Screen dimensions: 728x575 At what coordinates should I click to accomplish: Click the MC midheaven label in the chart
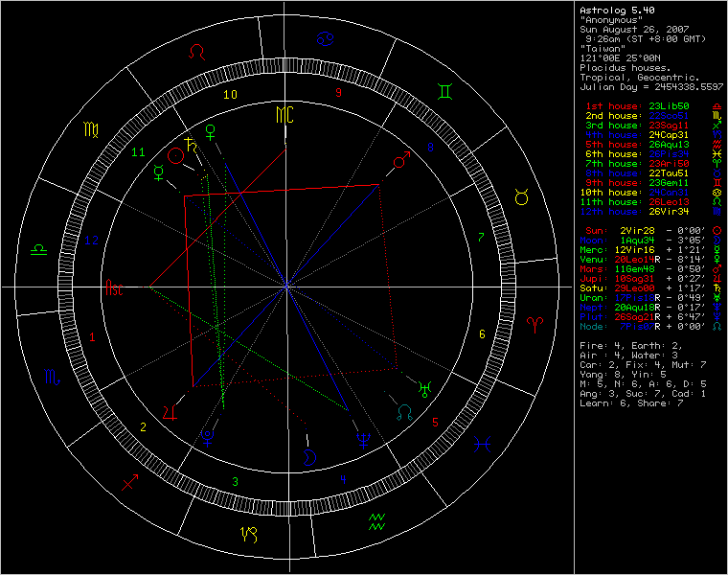click(284, 115)
